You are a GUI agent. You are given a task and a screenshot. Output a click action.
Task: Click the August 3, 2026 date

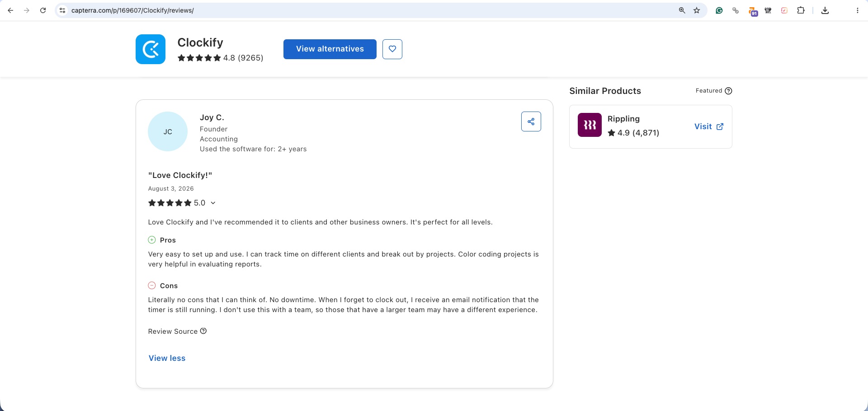pyautogui.click(x=171, y=189)
